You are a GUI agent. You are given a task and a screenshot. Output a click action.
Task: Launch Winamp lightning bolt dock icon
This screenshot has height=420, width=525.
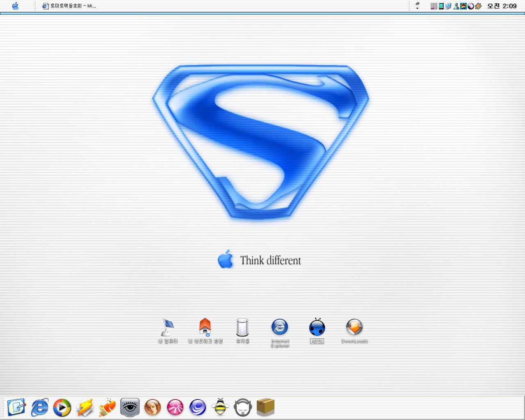pos(85,408)
